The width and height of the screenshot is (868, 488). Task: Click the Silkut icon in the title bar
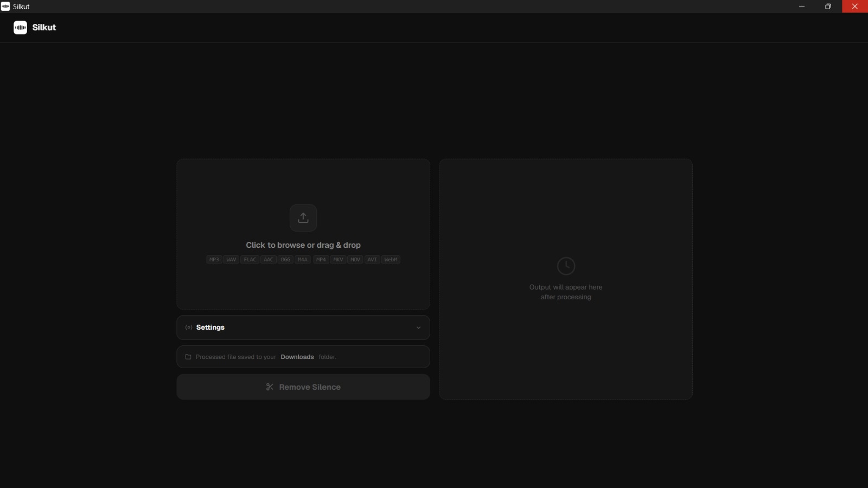click(x=6, y=6)
